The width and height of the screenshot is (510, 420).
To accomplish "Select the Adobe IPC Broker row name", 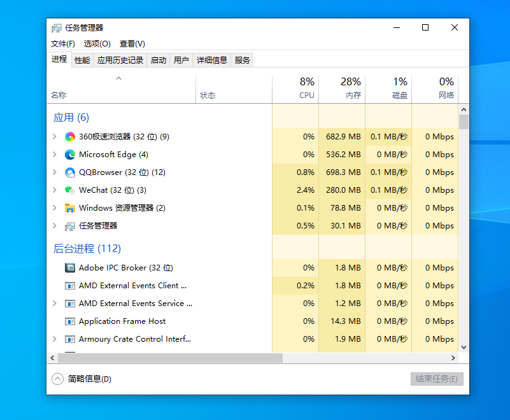I will pyautogui.click(x=126, y=268).
